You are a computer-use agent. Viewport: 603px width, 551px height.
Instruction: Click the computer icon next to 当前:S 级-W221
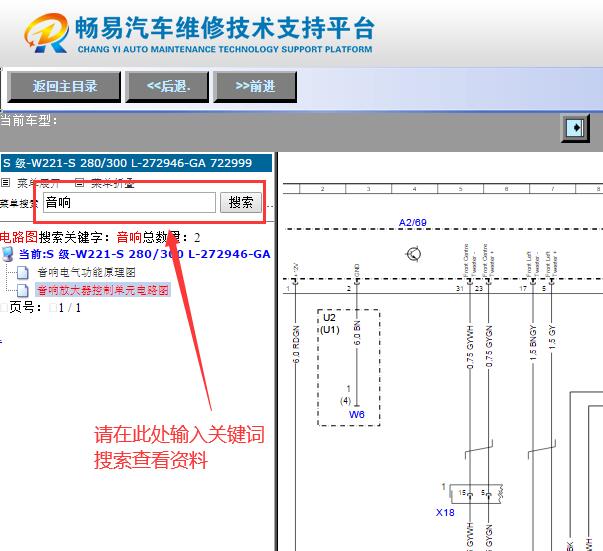(x=8, y=254)
